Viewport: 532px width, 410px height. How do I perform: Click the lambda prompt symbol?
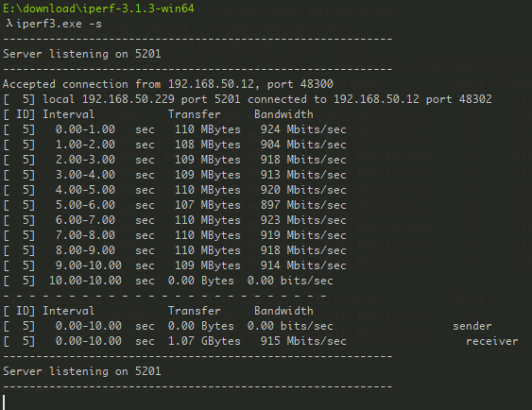[9, 24]
